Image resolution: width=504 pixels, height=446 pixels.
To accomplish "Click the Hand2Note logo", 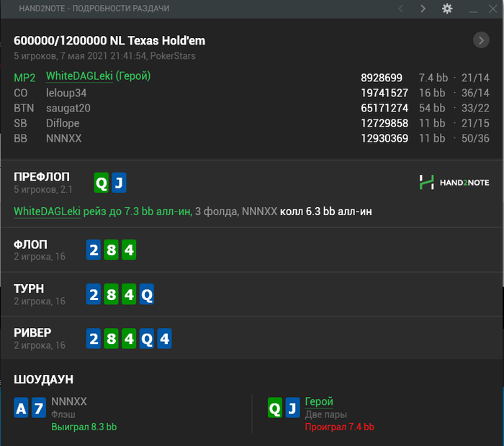I will pos(454,183).
